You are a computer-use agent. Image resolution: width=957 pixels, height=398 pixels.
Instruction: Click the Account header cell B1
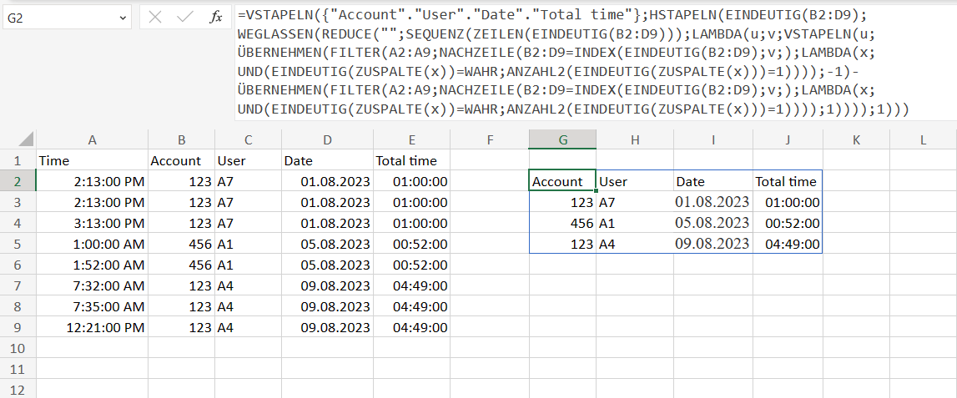(181, 161)
